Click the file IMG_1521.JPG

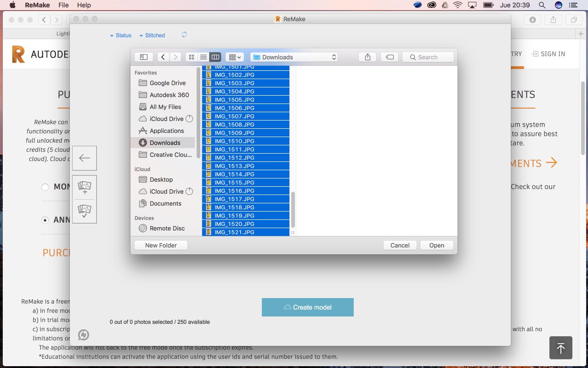tap(246, 232)
